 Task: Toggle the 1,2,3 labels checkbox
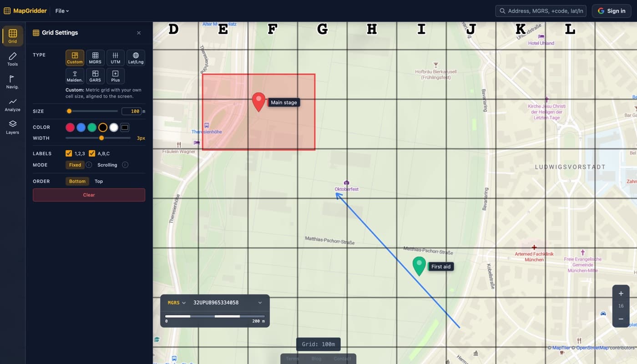pyautogui.click(x=69, y=153)
